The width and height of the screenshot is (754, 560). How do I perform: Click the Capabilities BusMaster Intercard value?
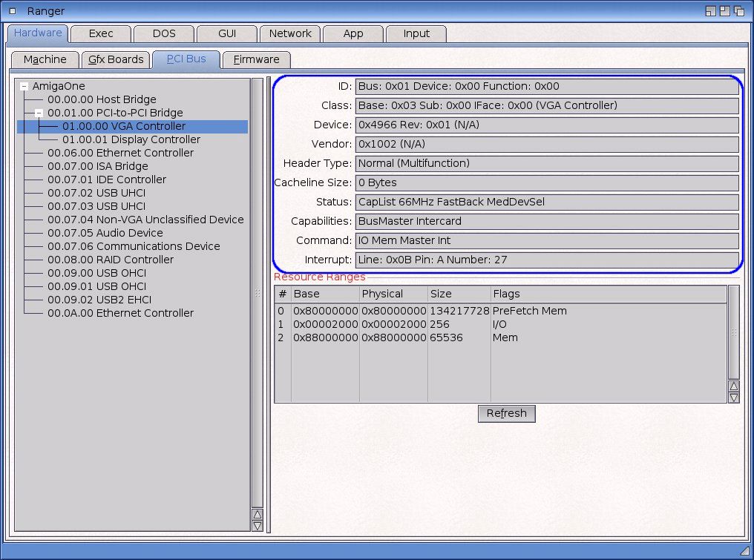547,221
